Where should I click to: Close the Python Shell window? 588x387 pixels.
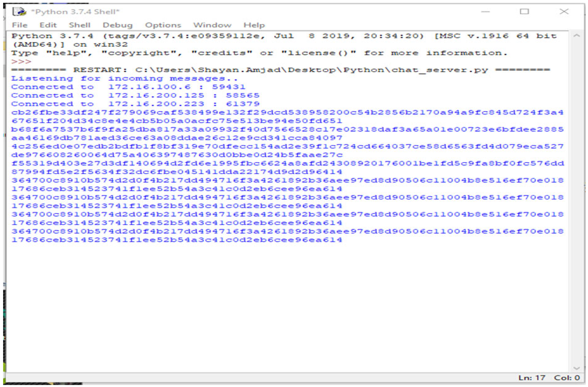tap(564, 12)
